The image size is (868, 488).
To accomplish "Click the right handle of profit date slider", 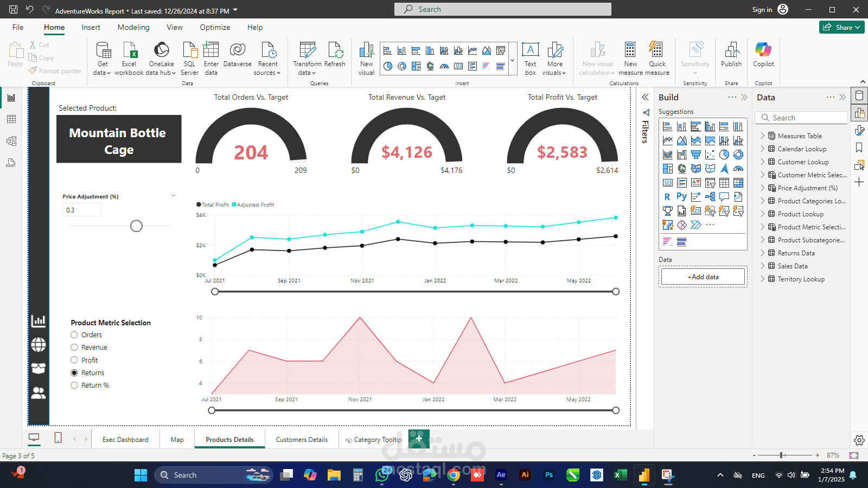I will 616,292.
